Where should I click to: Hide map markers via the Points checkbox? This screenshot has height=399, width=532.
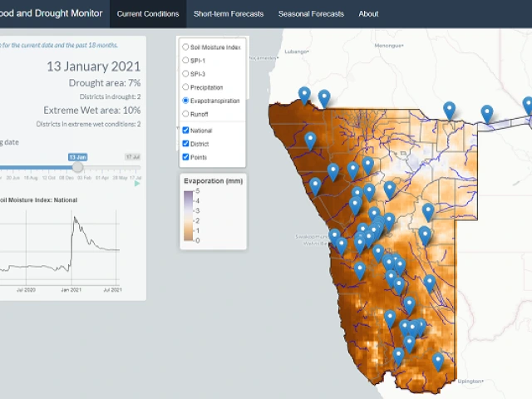point(185,157)
